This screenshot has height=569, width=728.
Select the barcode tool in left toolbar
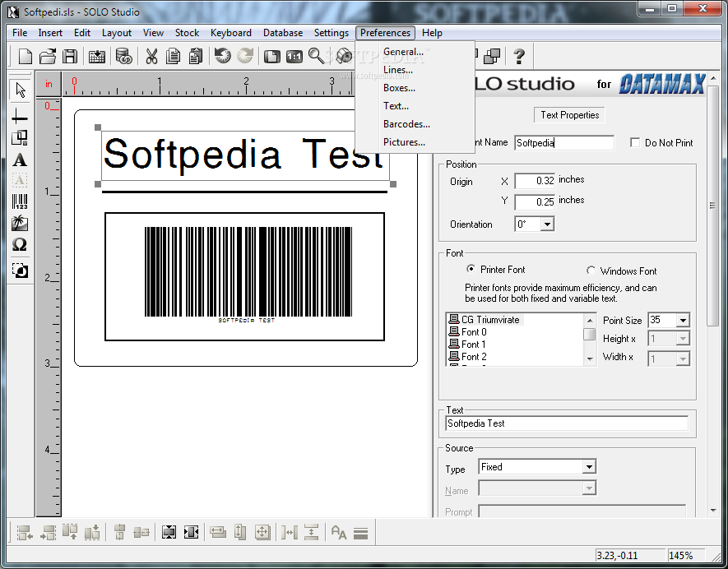20,201
